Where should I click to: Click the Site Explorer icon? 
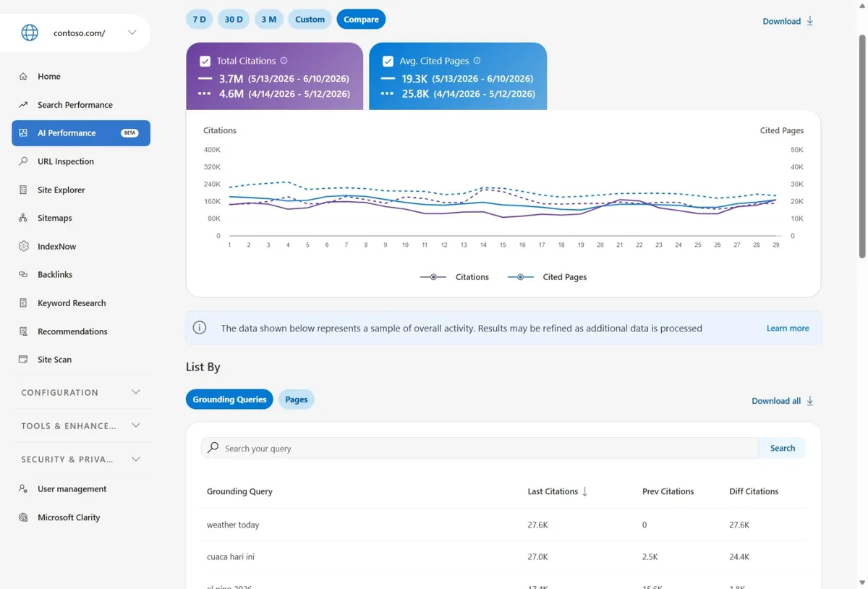(x=23, y=190)
